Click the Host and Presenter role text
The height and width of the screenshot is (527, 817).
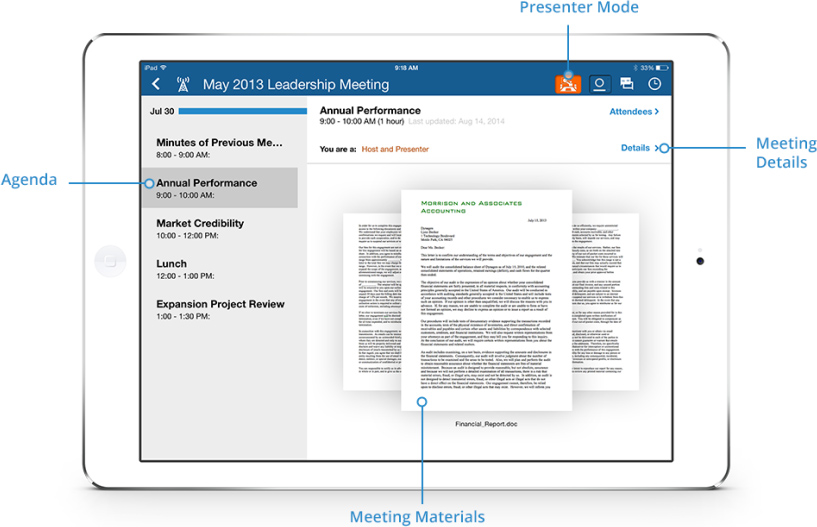tap(395, 149)
